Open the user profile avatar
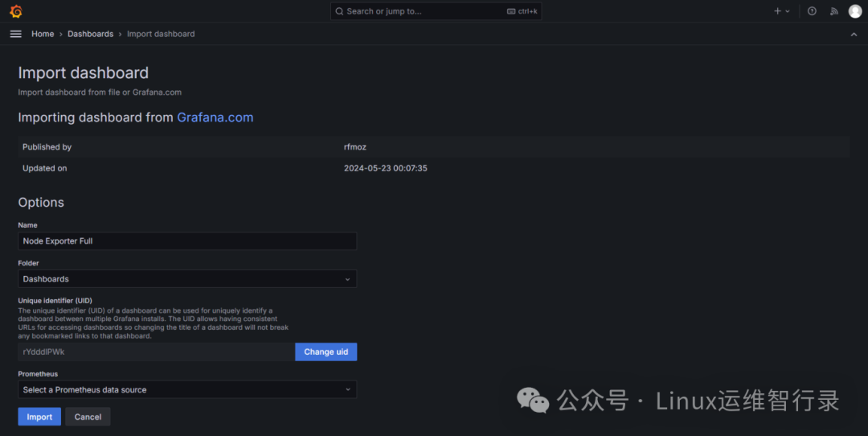Screen dimensions: 868x436 [x=854, y=11]
